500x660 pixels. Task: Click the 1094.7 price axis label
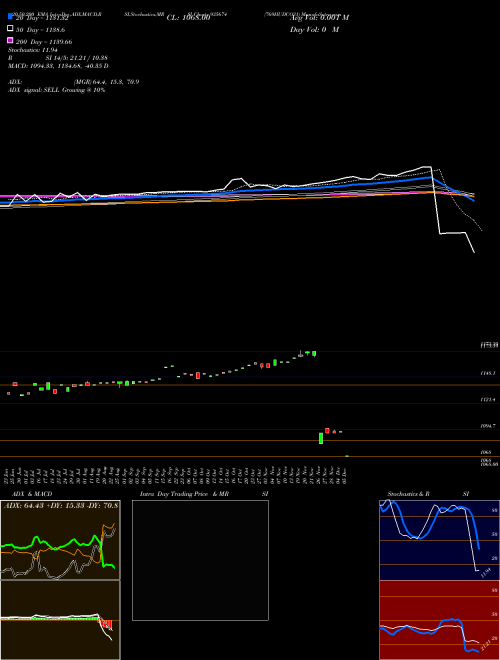[488, 426]
